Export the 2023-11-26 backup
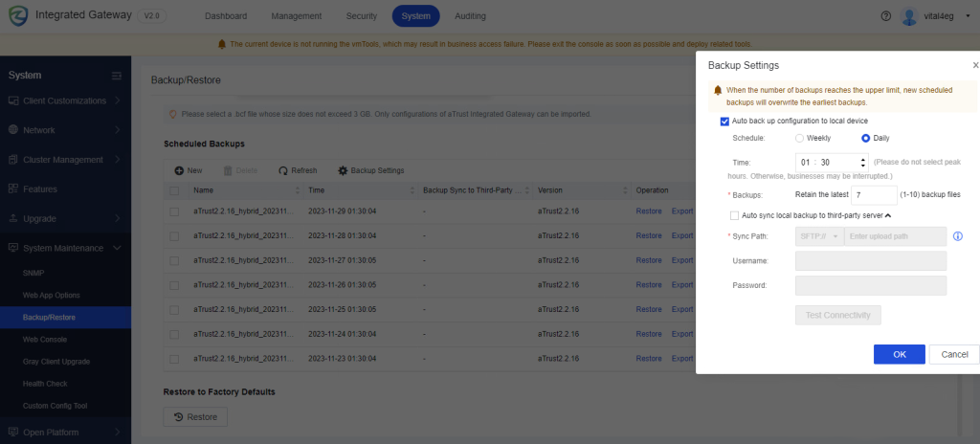Screen dimensions: 980x444 682,284
